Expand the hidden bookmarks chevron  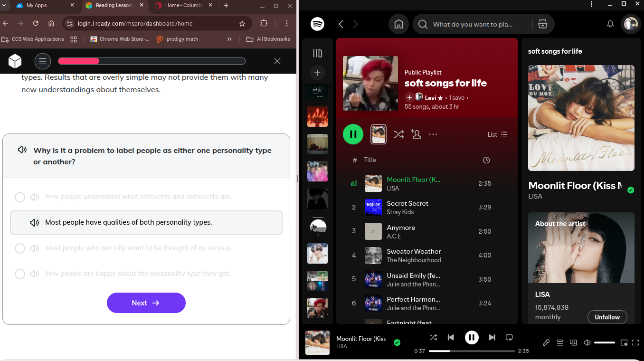click(229, 39)
